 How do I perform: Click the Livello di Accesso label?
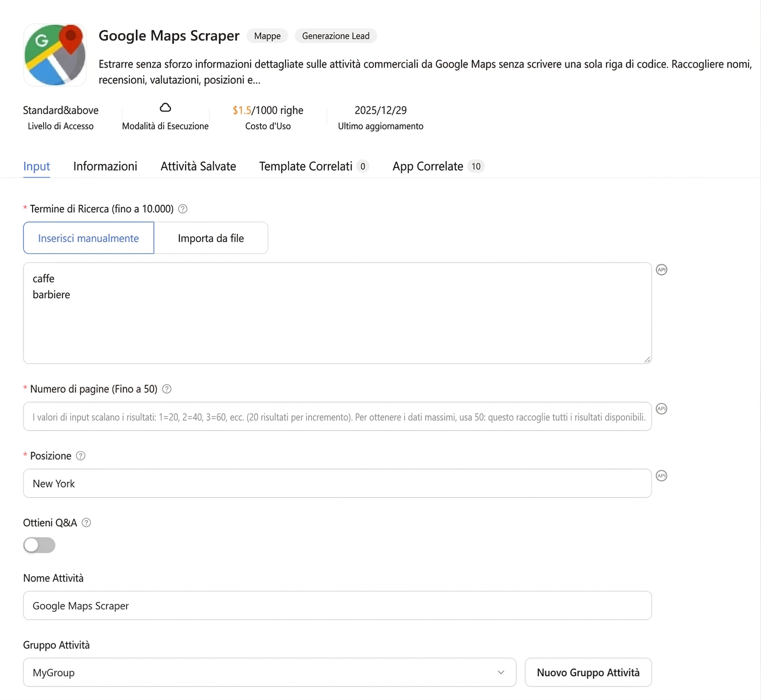(x=61, y=126)
